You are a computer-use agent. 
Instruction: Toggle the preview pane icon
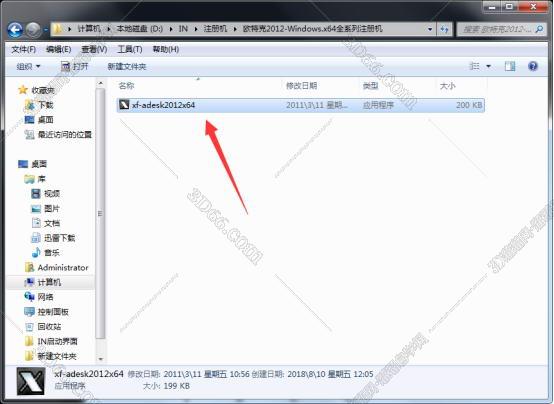(x=510, y=66)
